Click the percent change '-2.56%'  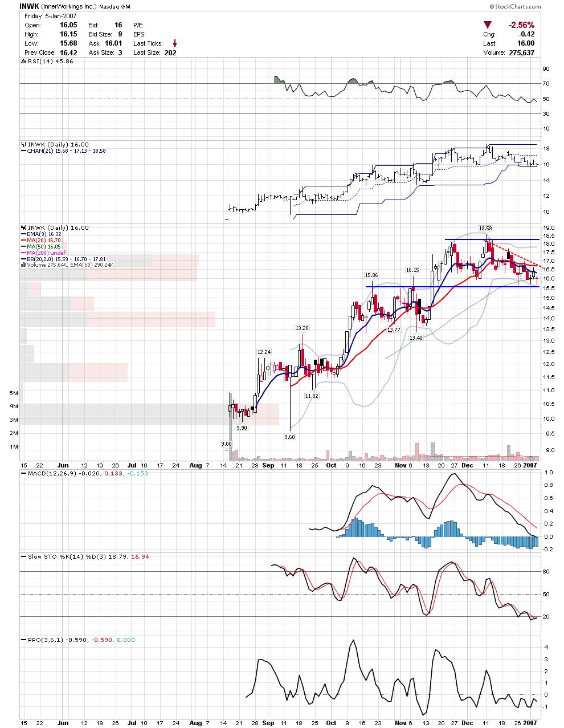coord(521,25)
